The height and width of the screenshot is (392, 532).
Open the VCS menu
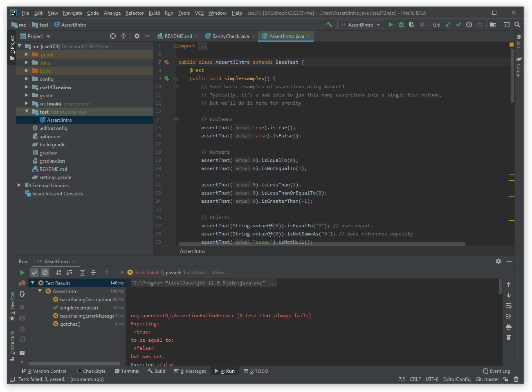point(199,13)
